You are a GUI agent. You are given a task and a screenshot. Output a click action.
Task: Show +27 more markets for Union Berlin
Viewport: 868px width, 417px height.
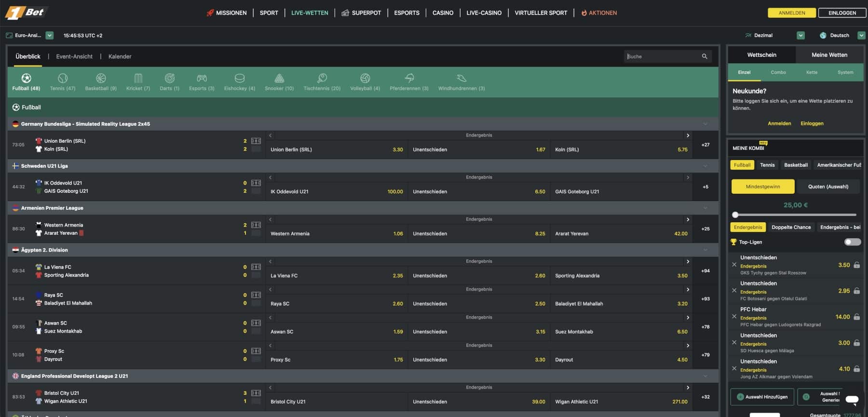pyautogui.click(x=705, y=145)
